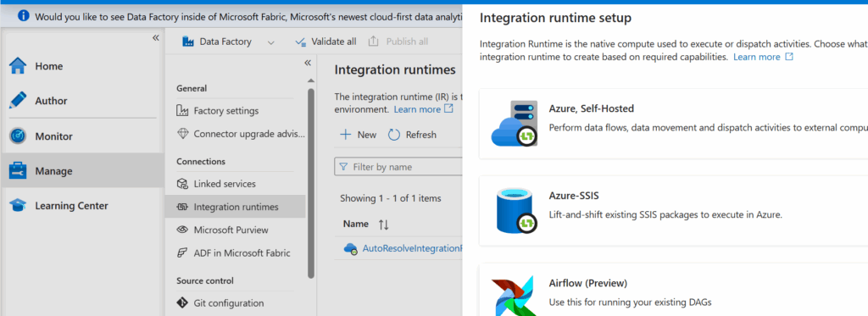Image resolution: width=868 pixels, height=316 pixels.
Task: Click the AutoResolveIntegrationRuntime cloud icon
Action: 351,249
